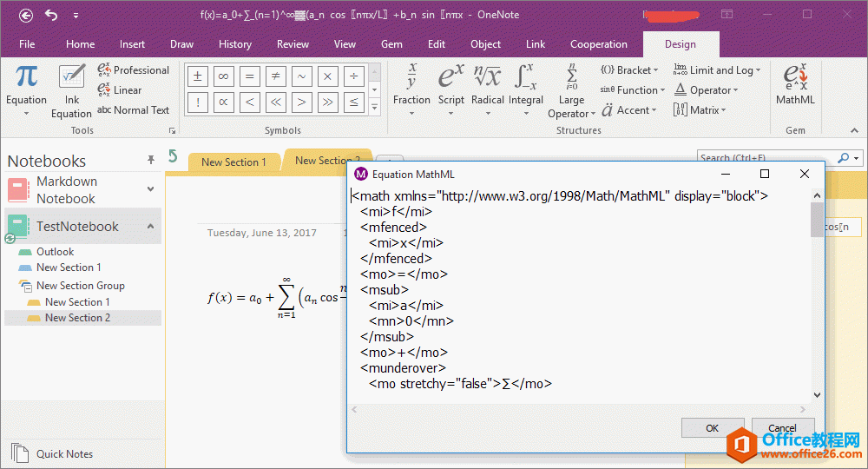The height and width of the screenshot is (469, 868).
Task: Pin the Notebooks pane
Action: pyautogui.click(x=150, y=160)
